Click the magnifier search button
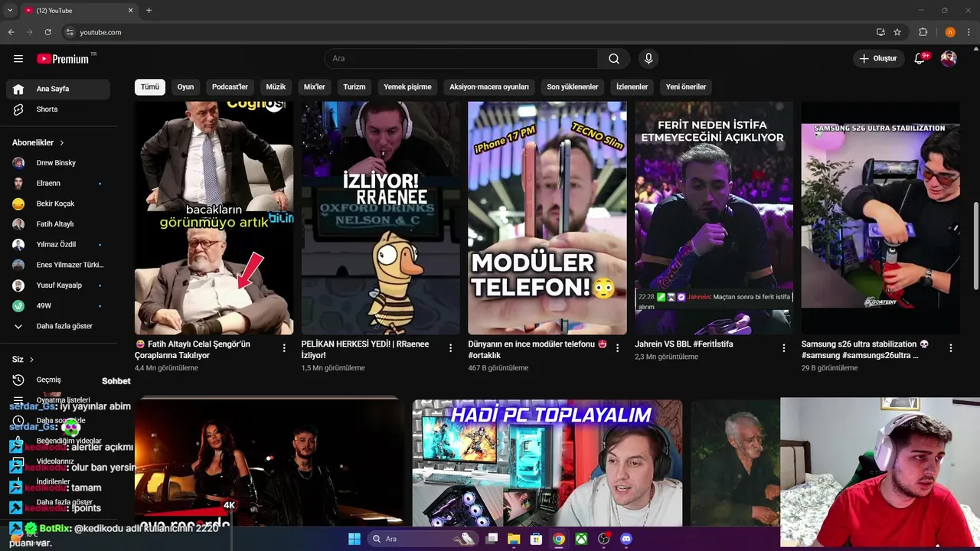980x551 pixels. click(614, 59)
